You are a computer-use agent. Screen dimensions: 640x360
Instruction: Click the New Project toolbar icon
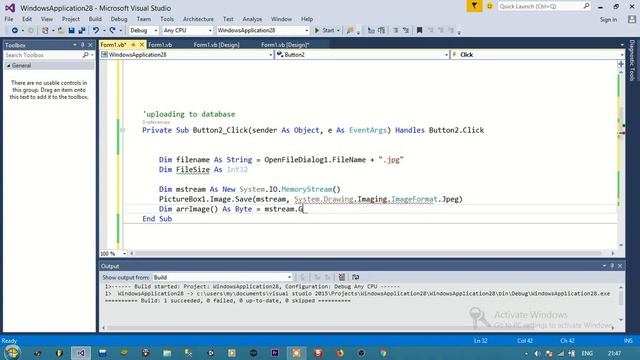tap(45, 30)
